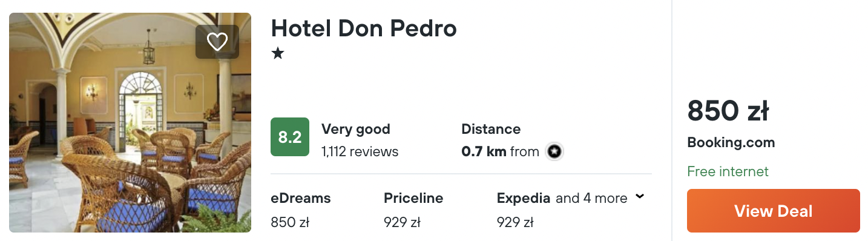Click the Free internet amenity text
This screenshot has width=868, height=241.
tap(728, 171)
